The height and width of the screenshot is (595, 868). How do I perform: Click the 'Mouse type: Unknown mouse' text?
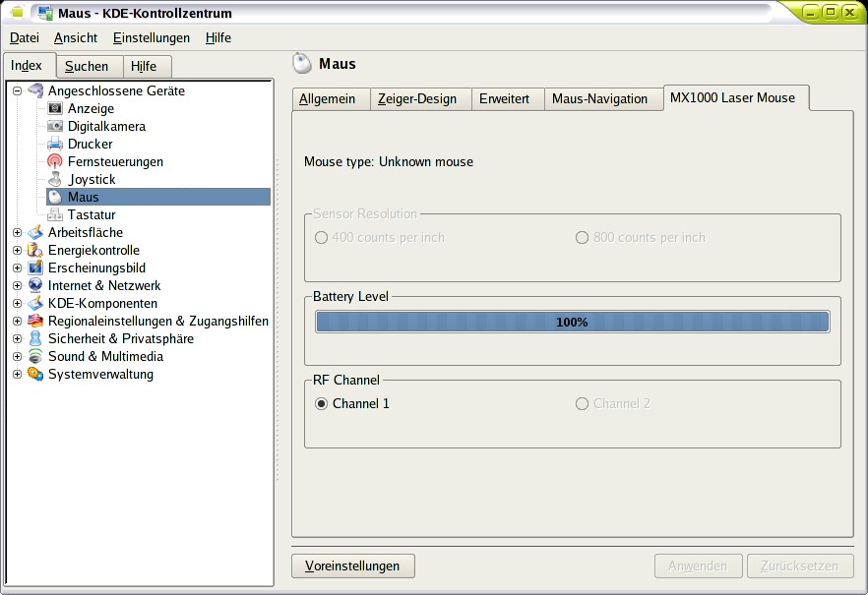click(389, 162)
